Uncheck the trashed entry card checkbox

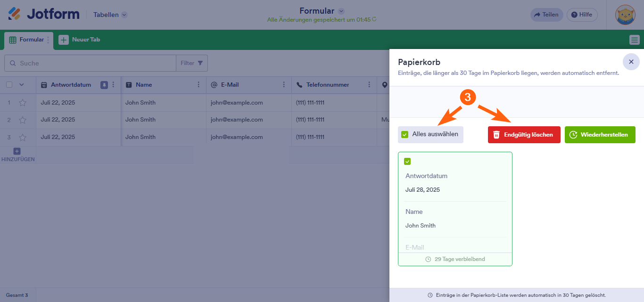pyautogui.click(x=408, y=162)
